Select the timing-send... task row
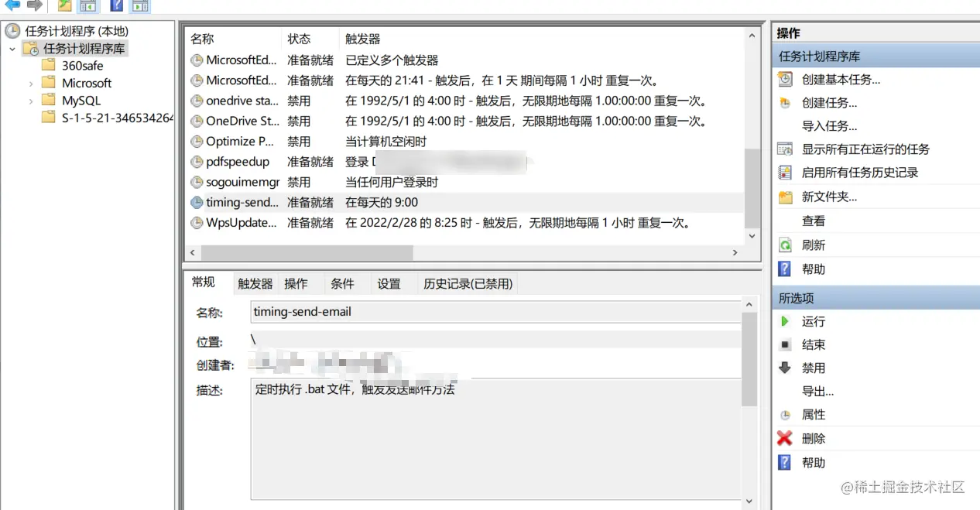The width and height of the screenshot is (980, 510). click(x=464, y=202)
